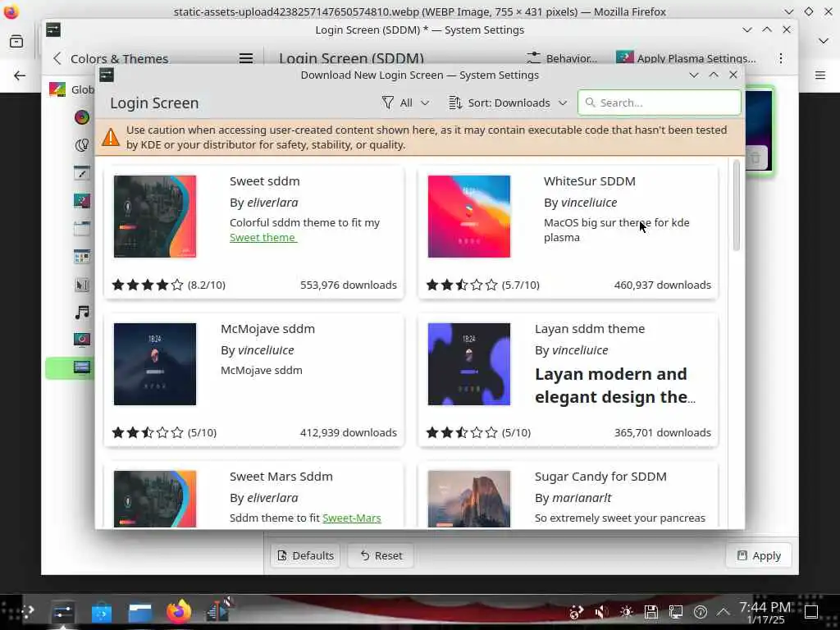Viewport: 840px width, 630px height.
Task: Click the 'WhiteSur SDDM' title text
Action: point(589,181)
